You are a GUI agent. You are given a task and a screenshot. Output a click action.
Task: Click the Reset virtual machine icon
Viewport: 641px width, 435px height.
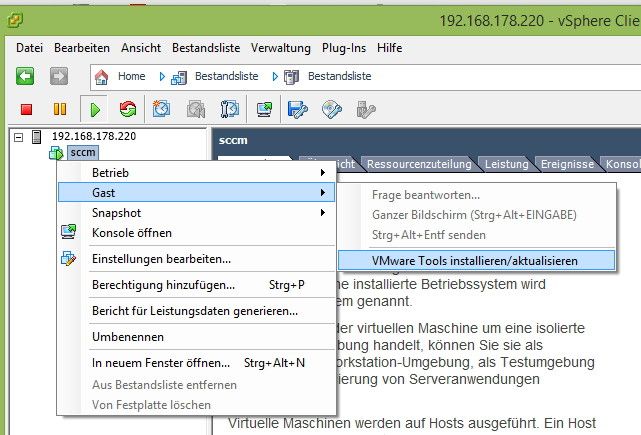128,109
